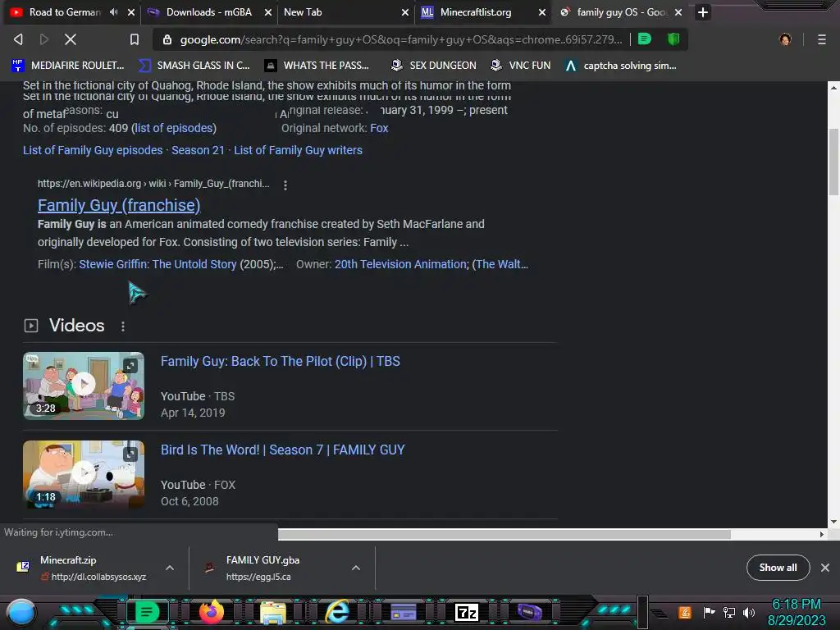Open options dots beside the Wikipedia URL
This screenshot has width=840, height=630.
point(285,185)
